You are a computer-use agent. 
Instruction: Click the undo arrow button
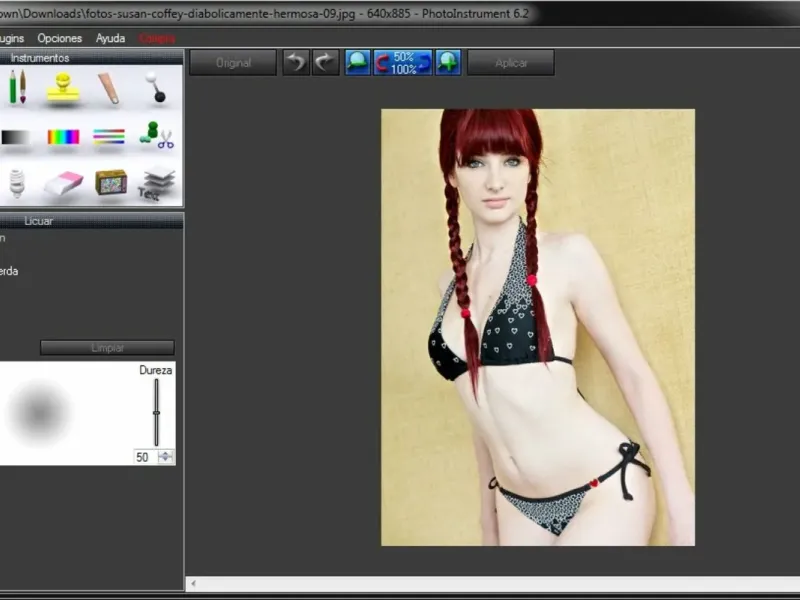[295, 63]
